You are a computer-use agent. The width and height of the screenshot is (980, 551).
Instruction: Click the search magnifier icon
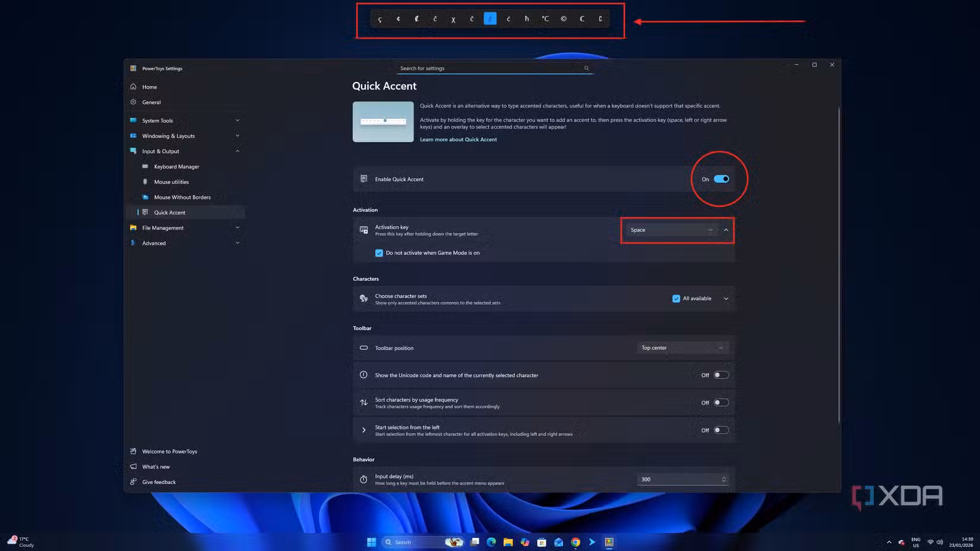pos(586,68)
